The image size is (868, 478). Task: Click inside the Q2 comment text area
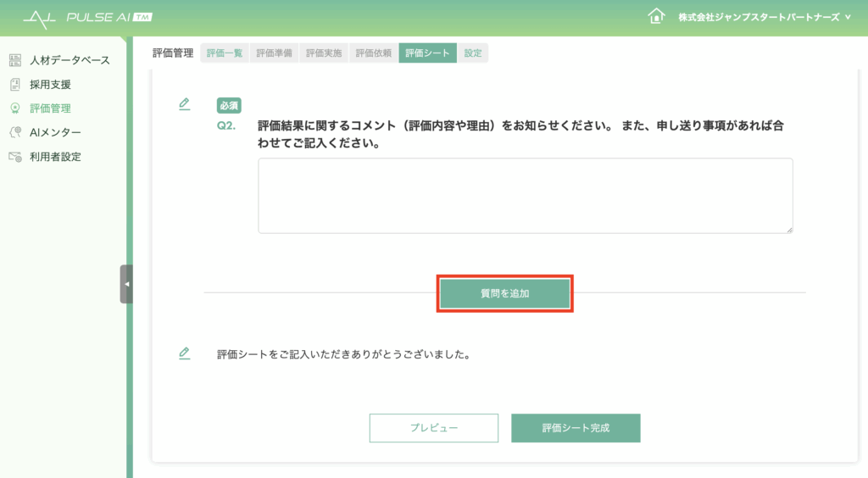pos(526,196)
